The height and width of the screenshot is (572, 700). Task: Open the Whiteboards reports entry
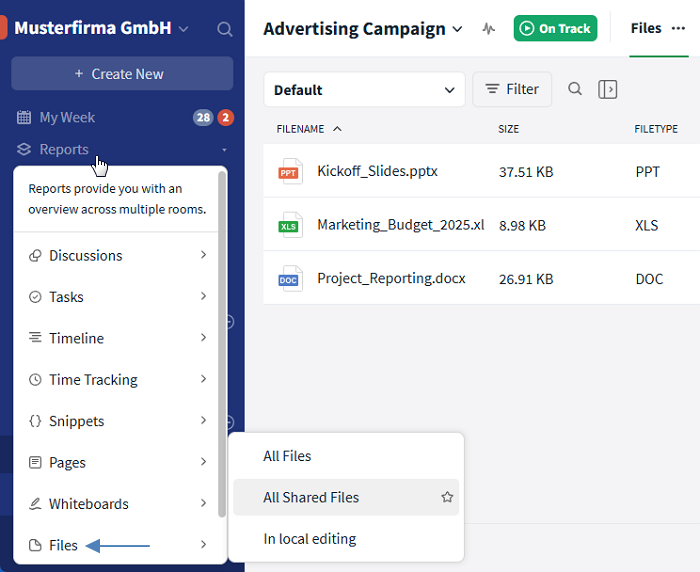click(x=118, y=504)
